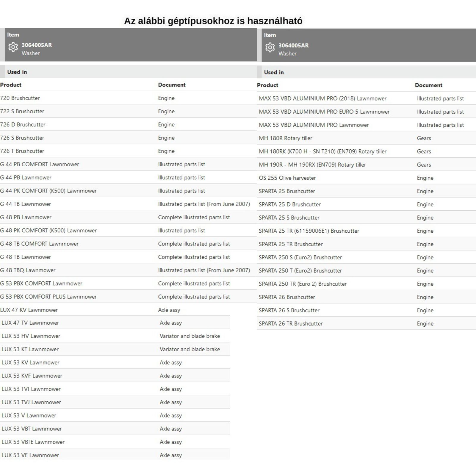476x476 pixels.
Task: Select MAX 53 VBD ALUMINIUM PRO EURO 5 Lawnmower
Action: click(324, 112)
